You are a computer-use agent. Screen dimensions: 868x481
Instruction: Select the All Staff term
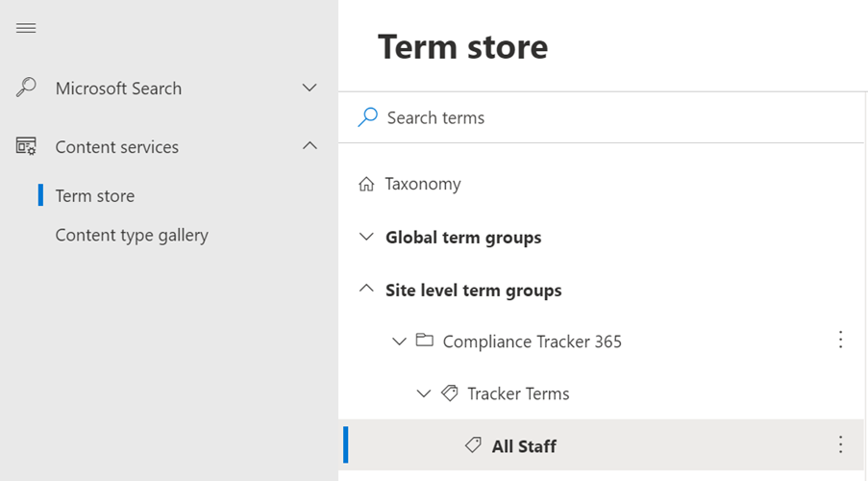(524, 445)
